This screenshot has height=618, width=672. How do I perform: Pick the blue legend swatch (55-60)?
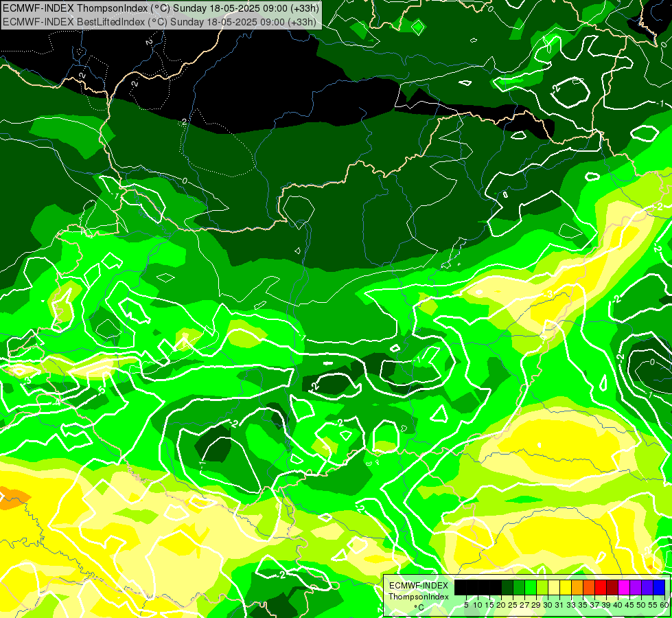(659, 588)
